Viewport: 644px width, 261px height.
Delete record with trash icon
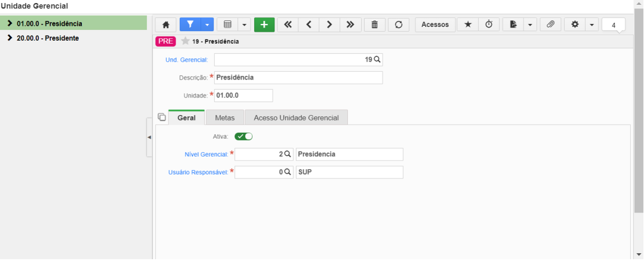[x=375, y=24]
